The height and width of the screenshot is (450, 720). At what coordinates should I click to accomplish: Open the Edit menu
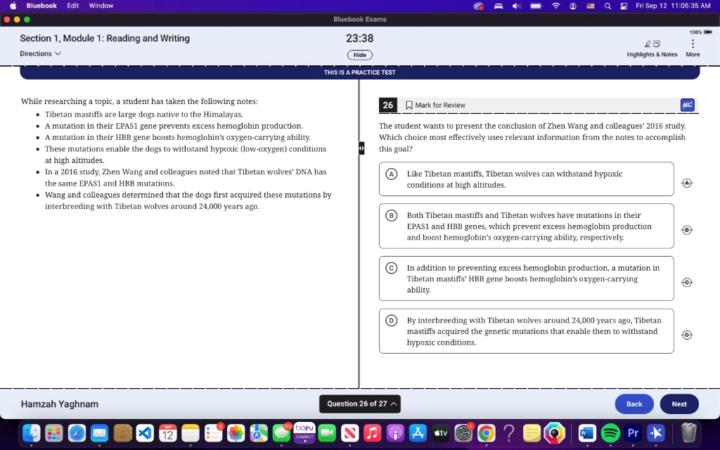(x=73, y=6)
